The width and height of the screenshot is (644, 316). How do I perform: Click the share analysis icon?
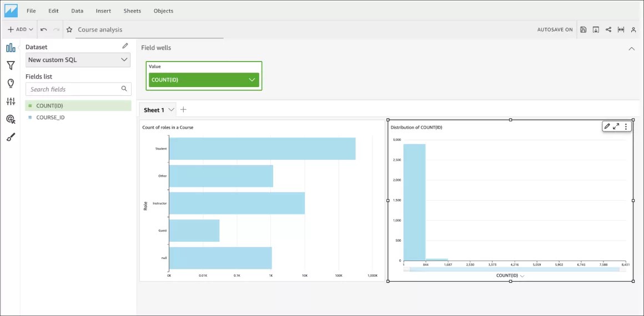point(608,29)
